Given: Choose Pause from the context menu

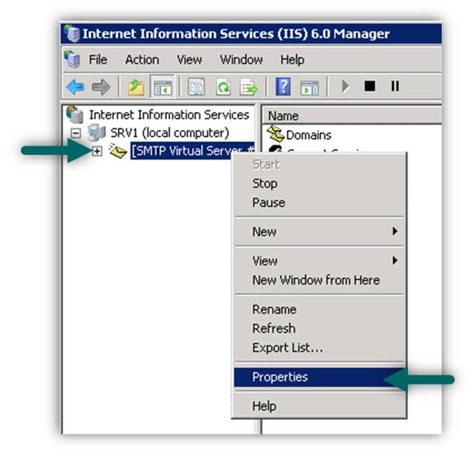Looking at the screenshot, I should click(319, 203).
